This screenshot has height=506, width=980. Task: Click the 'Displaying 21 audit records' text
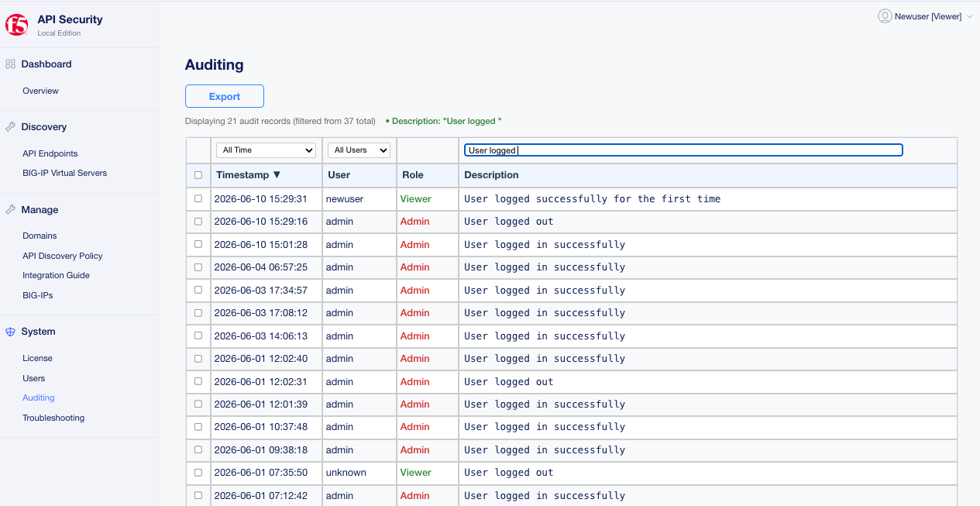(280, 121)
